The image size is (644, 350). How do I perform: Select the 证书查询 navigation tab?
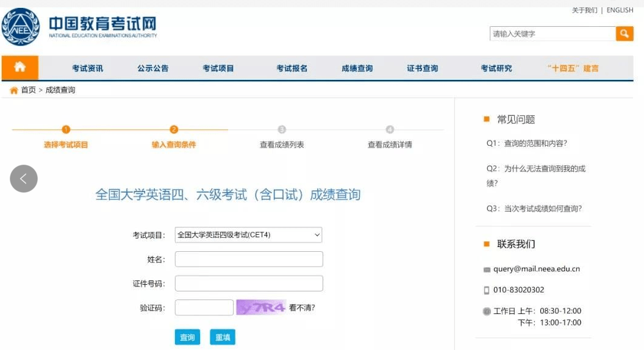point(422,68)
